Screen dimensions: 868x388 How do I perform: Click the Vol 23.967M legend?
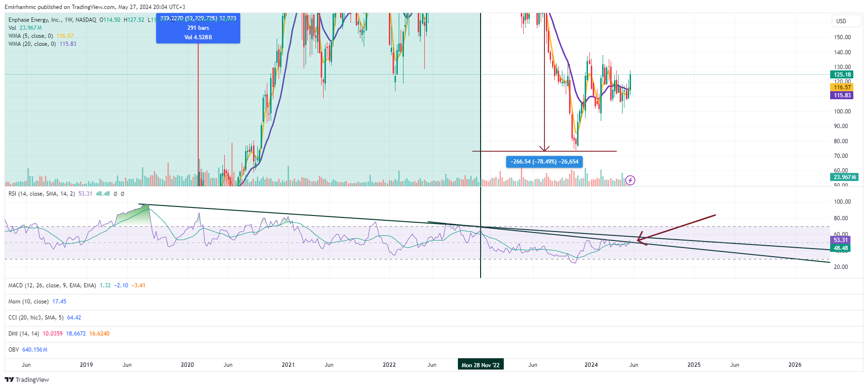click(x=25, y=28)
